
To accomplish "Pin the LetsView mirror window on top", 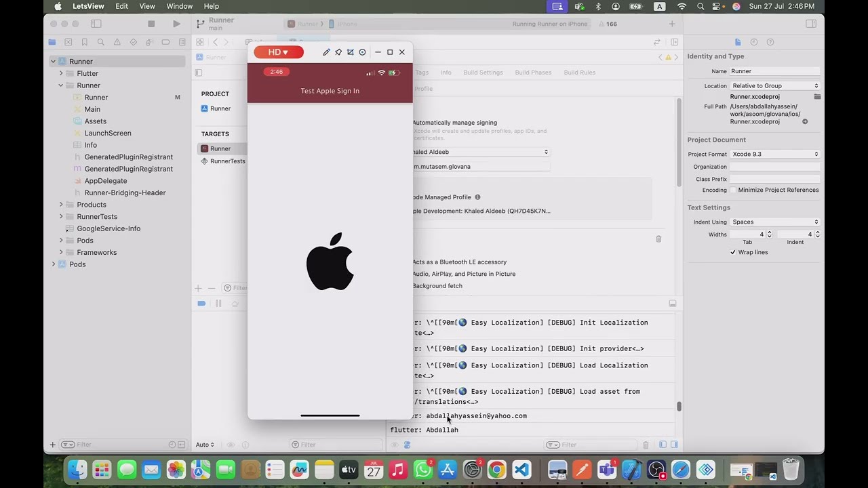I will tap(338, 52).
